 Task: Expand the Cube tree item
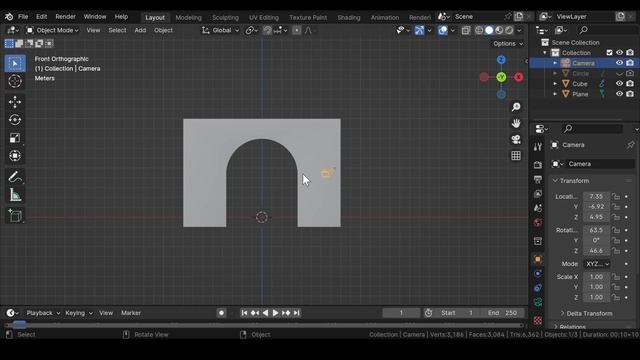point(555,84)
